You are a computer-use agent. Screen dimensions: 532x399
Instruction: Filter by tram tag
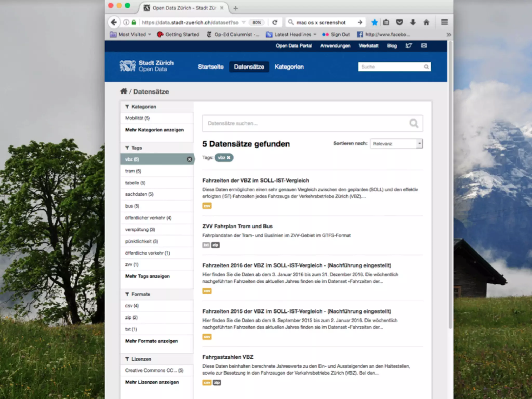[x=133, y=171]
